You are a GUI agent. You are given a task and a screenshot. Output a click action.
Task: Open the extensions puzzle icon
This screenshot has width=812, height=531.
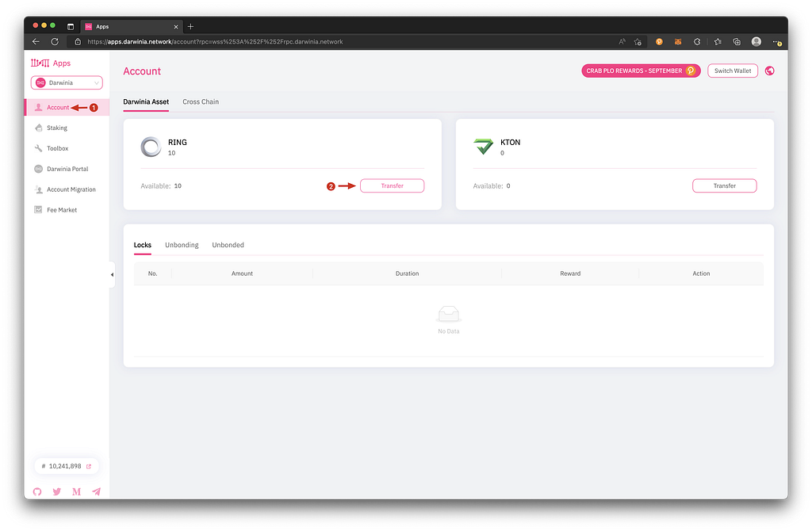697,42
